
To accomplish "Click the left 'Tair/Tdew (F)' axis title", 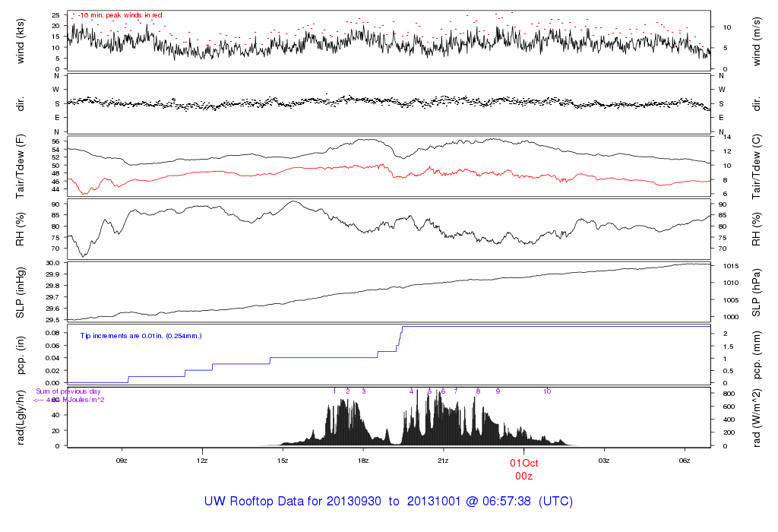I will 21,166.
